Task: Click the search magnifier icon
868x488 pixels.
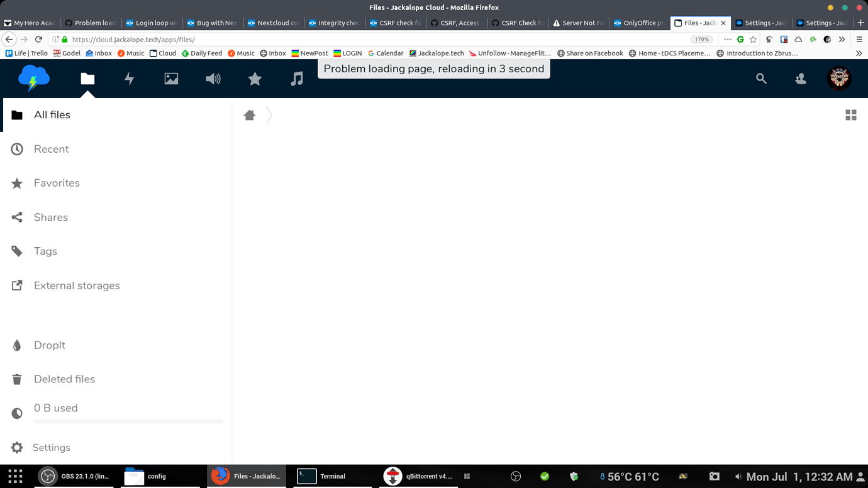Action: point(761,79)
